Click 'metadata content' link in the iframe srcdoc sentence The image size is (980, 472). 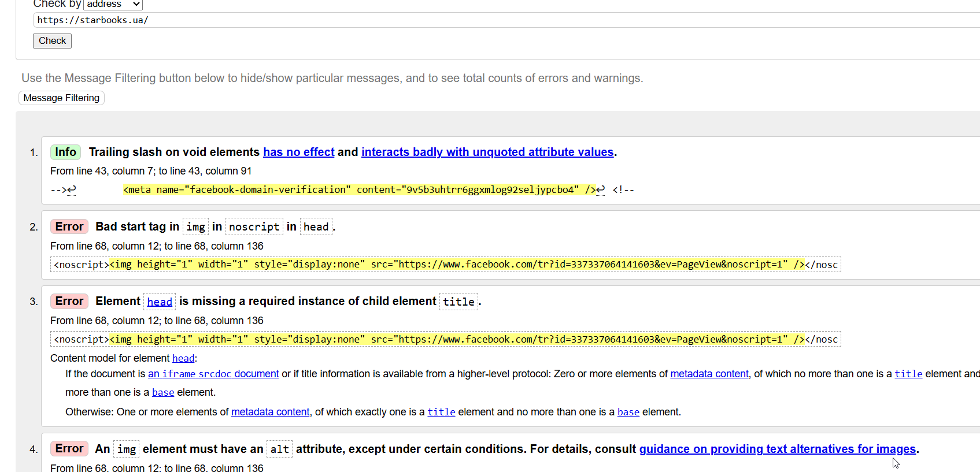click(709, 374)
